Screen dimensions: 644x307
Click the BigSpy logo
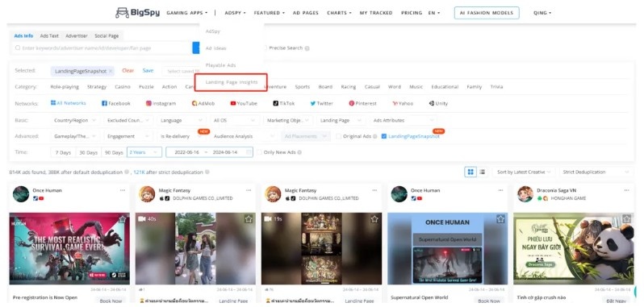[137, 13]
